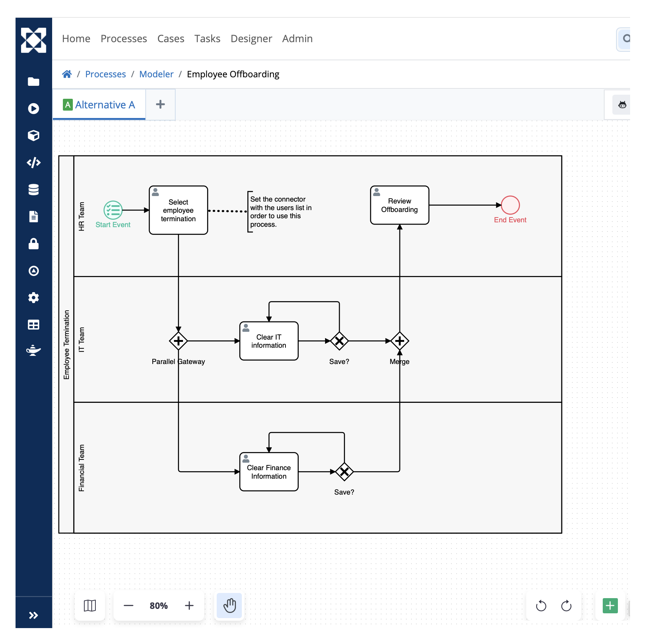646x644 pixels.
Task: Open the genie lamp sidebar icon
Action: click(x=34, y=350)
